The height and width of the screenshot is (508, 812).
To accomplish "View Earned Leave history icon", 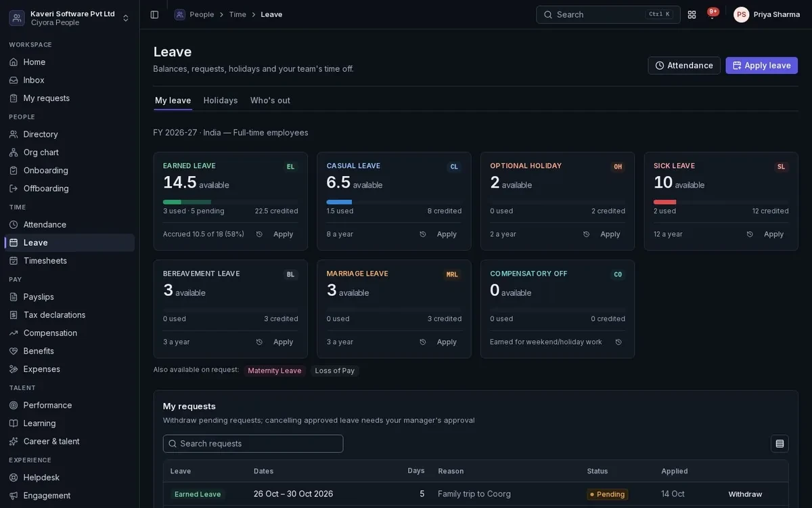I will (259, 234).
